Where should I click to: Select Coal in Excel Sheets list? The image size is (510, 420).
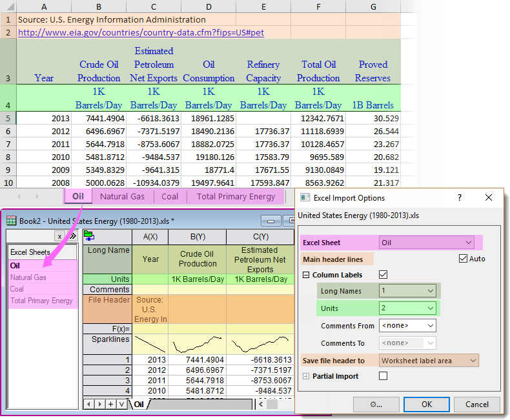tap(43, 289)
